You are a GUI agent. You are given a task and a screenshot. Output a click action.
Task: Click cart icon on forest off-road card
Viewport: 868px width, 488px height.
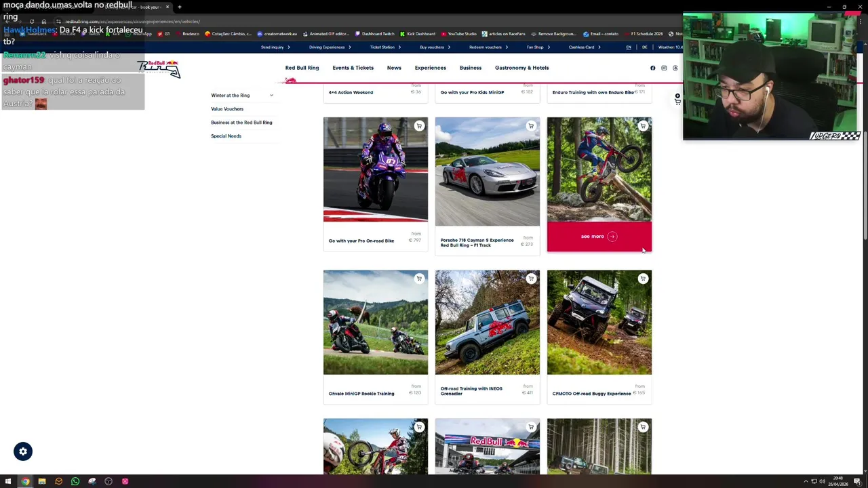pos(643,427)
